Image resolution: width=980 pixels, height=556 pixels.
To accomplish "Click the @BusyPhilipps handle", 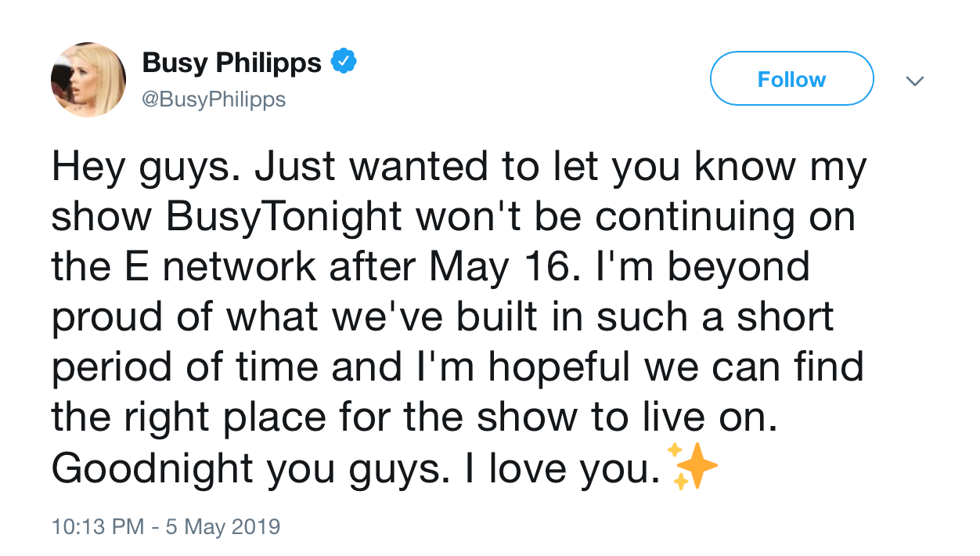I will [214, 99].
